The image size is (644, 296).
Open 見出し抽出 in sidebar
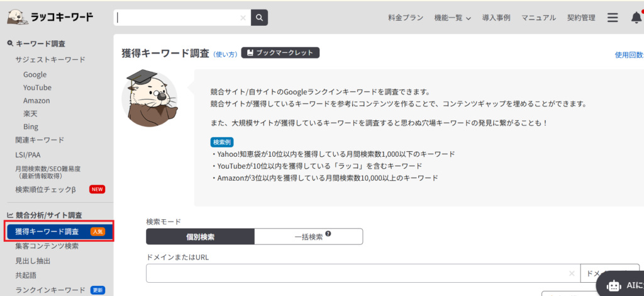(x=33, y=261)
